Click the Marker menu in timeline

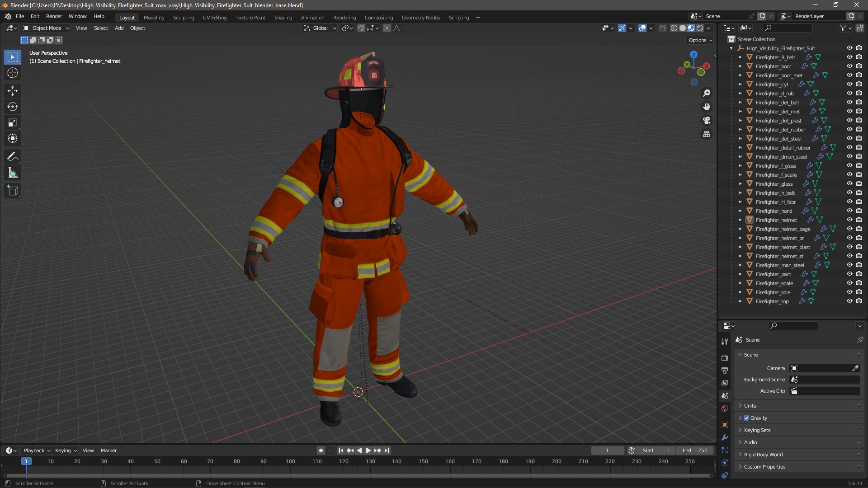(108, 450)
